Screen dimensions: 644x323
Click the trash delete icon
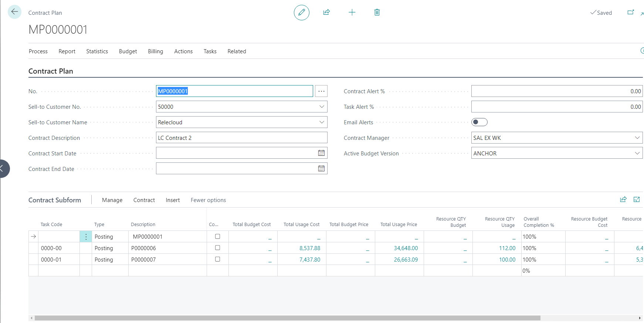click(377, 12)
